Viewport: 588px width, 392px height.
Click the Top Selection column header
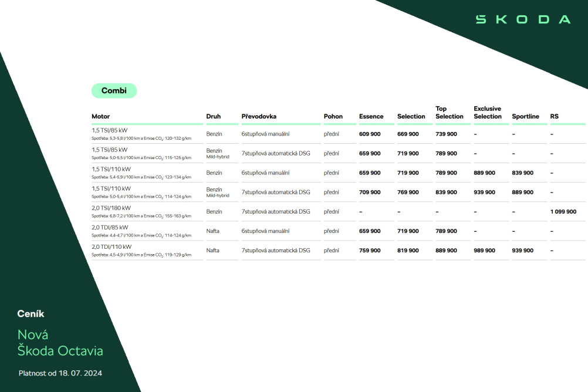pyautogui.click(x=450, y=113)
